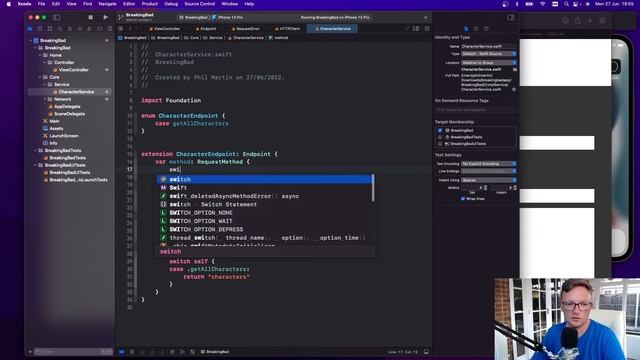Select iPhone 13 Pro run destination

[228, 18]
